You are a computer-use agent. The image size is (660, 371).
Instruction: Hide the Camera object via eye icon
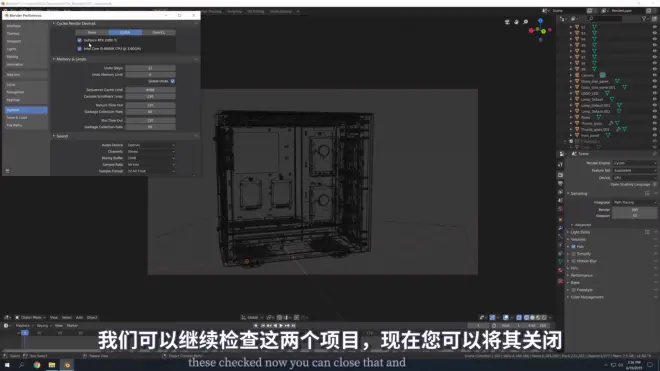click(655, 75)
